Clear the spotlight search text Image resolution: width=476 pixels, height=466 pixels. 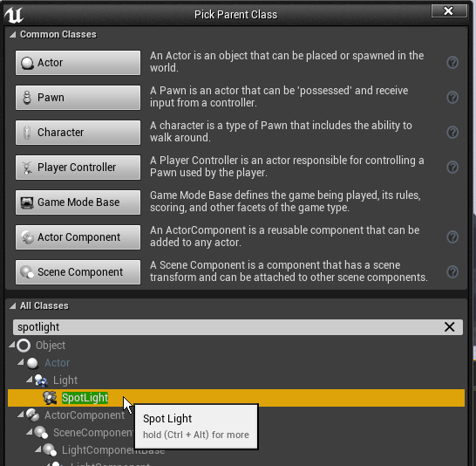449,327
